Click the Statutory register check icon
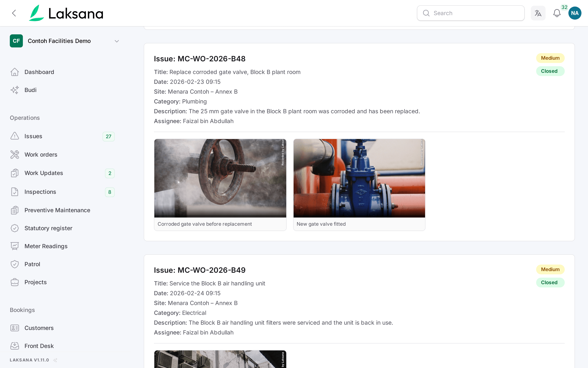 14,228
